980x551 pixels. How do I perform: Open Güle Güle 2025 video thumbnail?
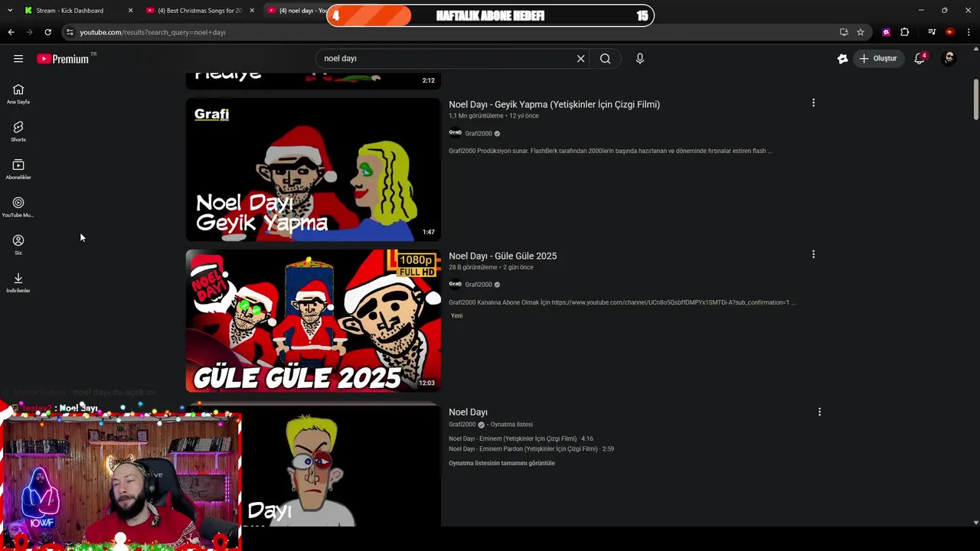pyautogui.click(x=313, y=321)
